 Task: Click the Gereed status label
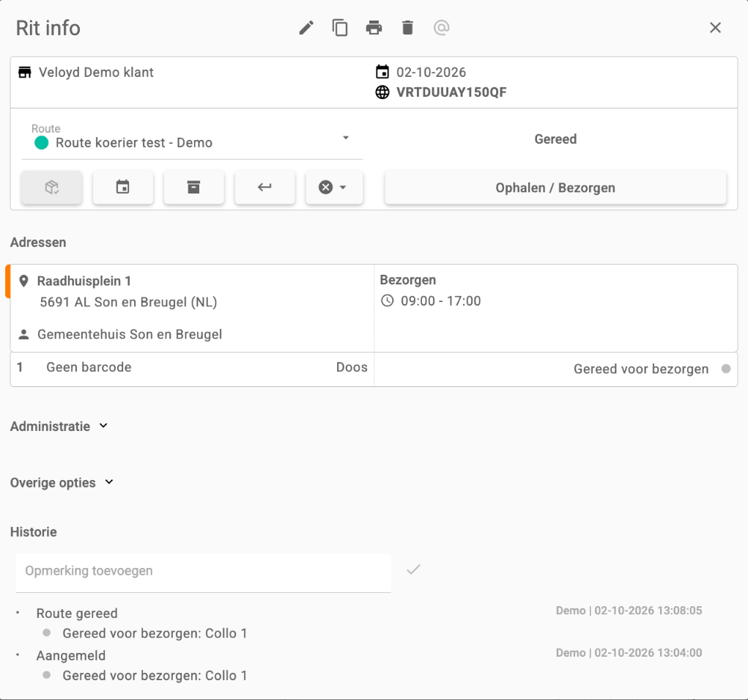(x=555, y=139)
